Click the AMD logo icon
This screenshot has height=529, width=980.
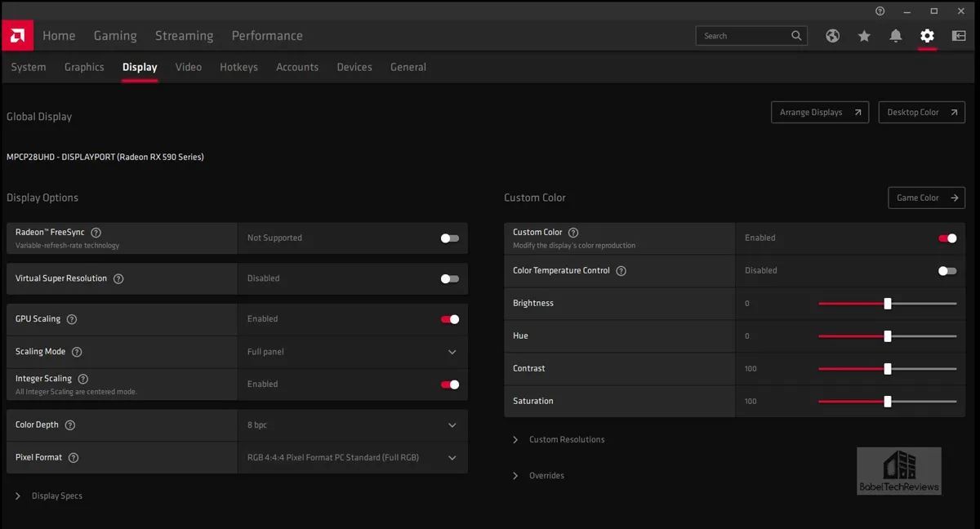[17, 36]
